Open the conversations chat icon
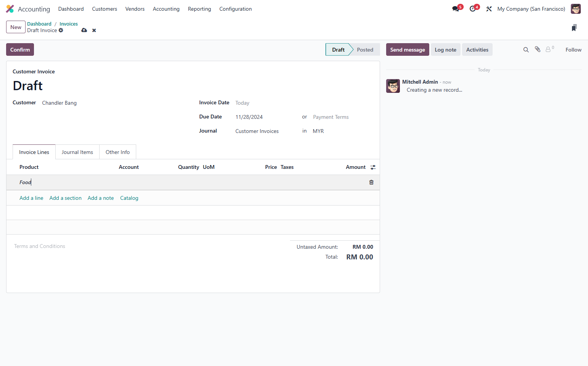 pos(456,9)
